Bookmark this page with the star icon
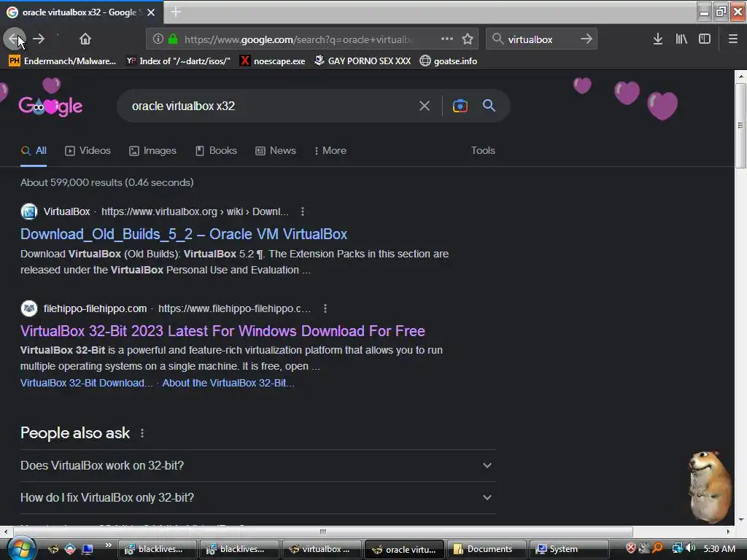The width and height of the screenshot is (747, 560). tap(468, 39)
